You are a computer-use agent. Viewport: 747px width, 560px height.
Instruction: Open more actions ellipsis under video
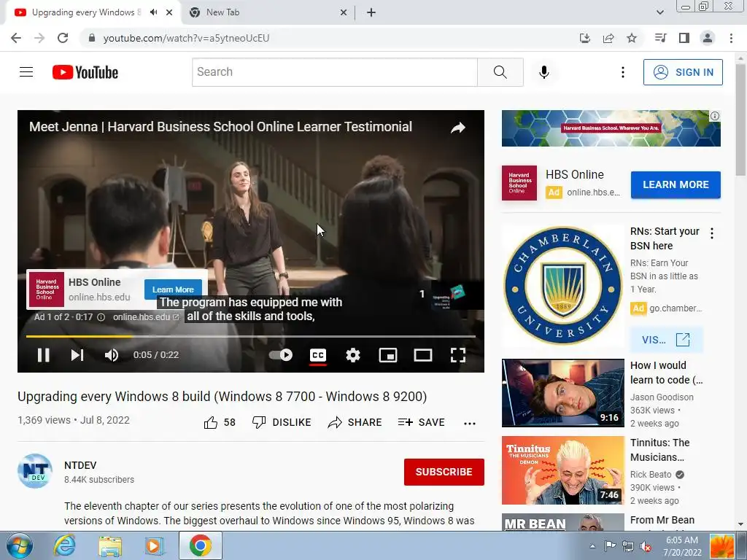click(x=470, y=424)
